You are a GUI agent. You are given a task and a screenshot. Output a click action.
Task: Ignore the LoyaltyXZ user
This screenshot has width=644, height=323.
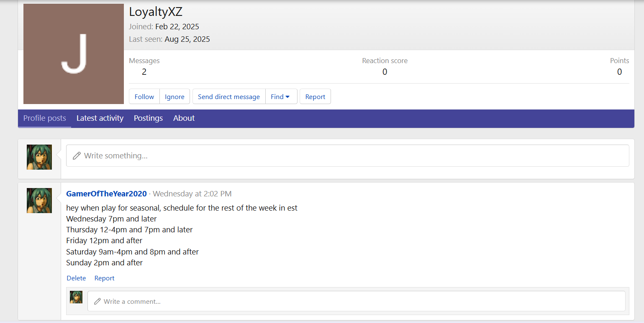pos(174,97)
